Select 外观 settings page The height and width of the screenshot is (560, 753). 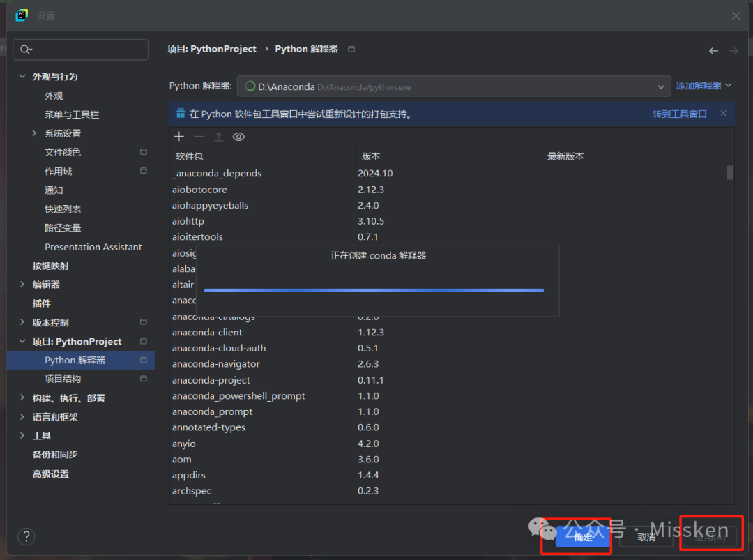(54, 96)
